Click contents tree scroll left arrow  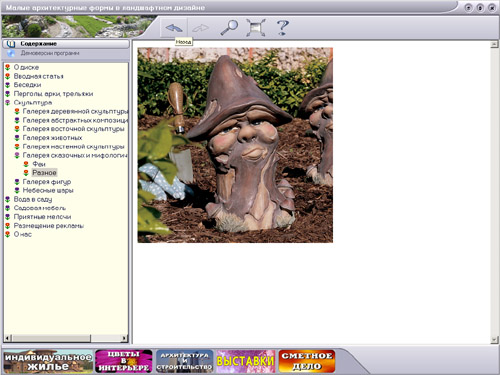pos(8,338)
